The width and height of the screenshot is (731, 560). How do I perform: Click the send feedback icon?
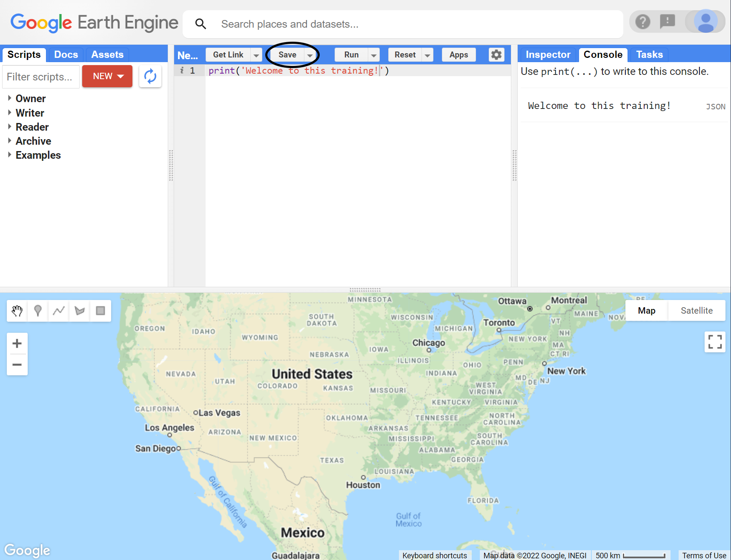pos(667,21)
